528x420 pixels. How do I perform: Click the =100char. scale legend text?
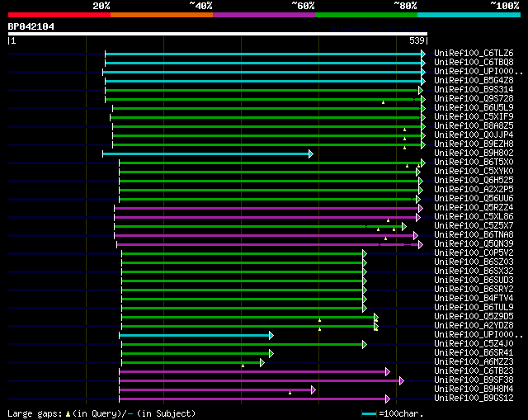tap(401, 414)
